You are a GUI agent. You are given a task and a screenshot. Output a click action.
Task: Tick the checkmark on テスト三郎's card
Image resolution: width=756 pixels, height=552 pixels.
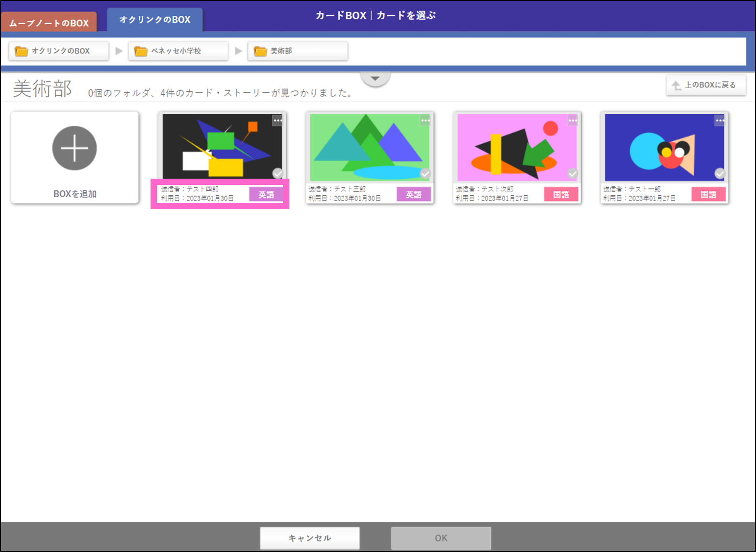point(425,173)
